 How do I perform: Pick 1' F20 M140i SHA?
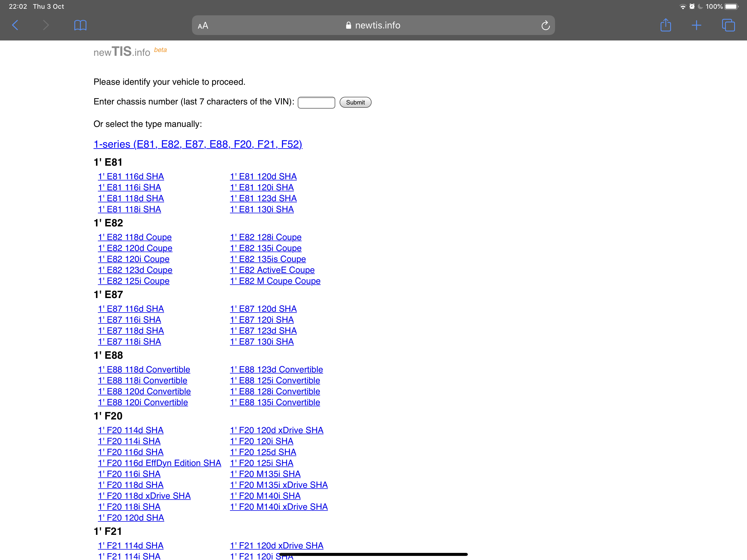[265, 496]
